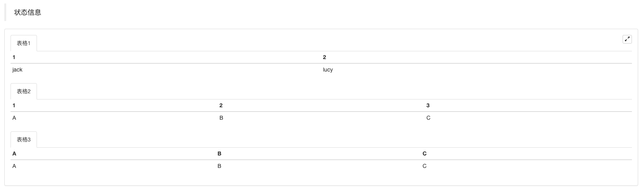Click data cell "C" under 表格2
The image size is (644, 192).
pyautogui.click(x=428, y=118)
